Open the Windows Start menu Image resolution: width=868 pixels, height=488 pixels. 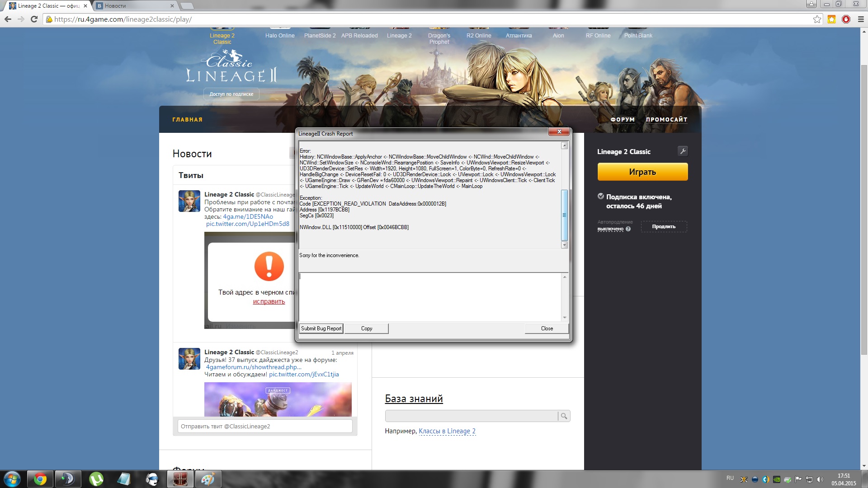click(x=12, y=479)
